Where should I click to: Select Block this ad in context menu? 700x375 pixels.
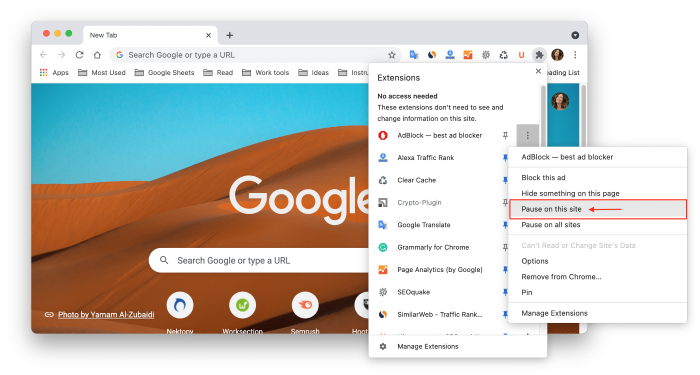(597, 178)
